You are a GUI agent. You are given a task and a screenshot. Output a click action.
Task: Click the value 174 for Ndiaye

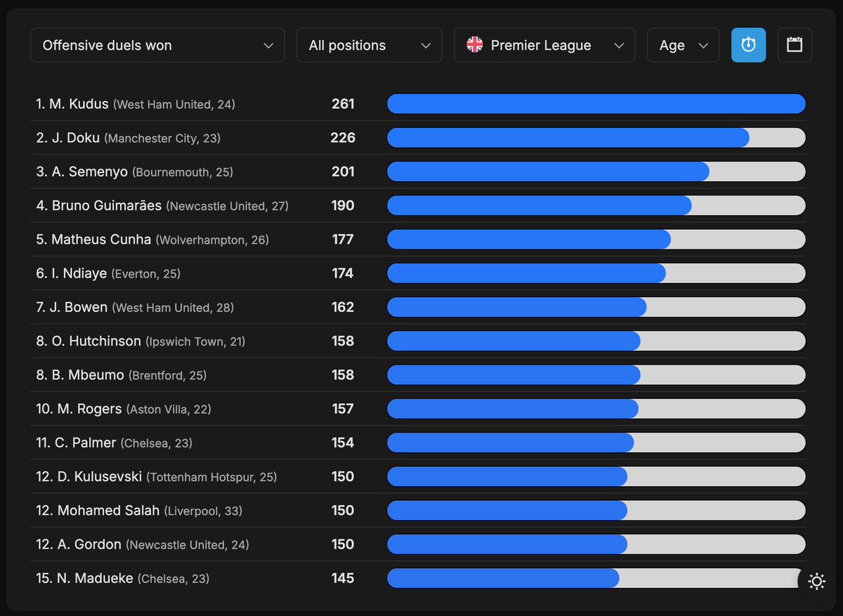click(x=343, y=273)
